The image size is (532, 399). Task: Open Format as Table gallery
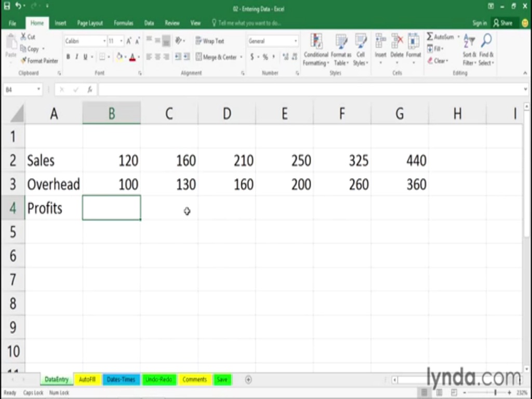[341, 42]
